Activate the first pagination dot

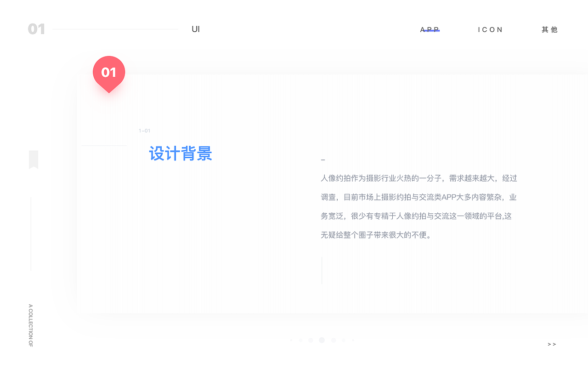[x=291, y=340]
